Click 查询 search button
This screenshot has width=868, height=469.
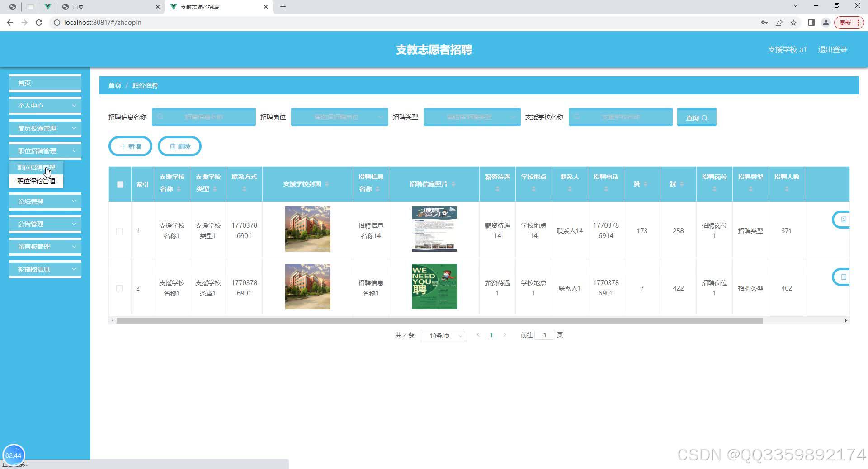click(697, 117)
